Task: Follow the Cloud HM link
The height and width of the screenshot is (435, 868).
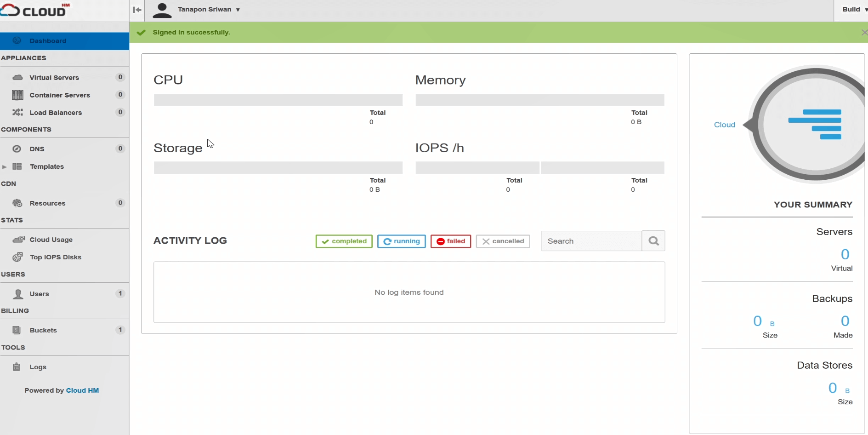Action: coord(82,390)
